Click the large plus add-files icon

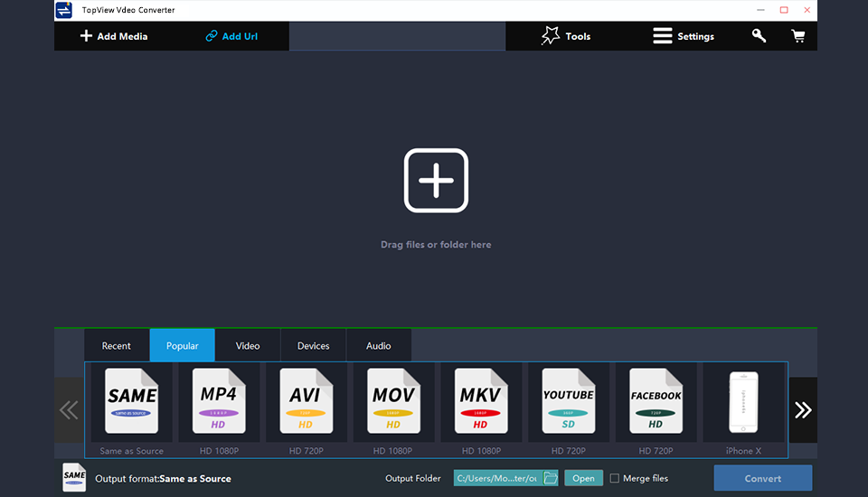[436, 181]
